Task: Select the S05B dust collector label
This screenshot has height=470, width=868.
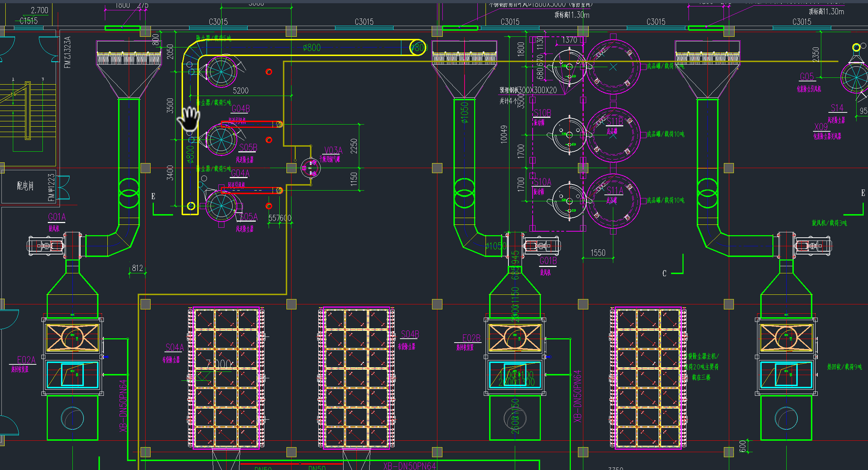Action: tap(248, 148)
